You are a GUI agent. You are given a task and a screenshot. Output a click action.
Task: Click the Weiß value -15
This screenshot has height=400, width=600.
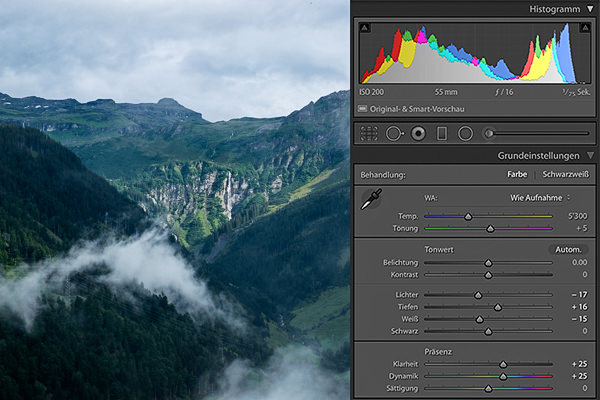[x=579, y=319]
